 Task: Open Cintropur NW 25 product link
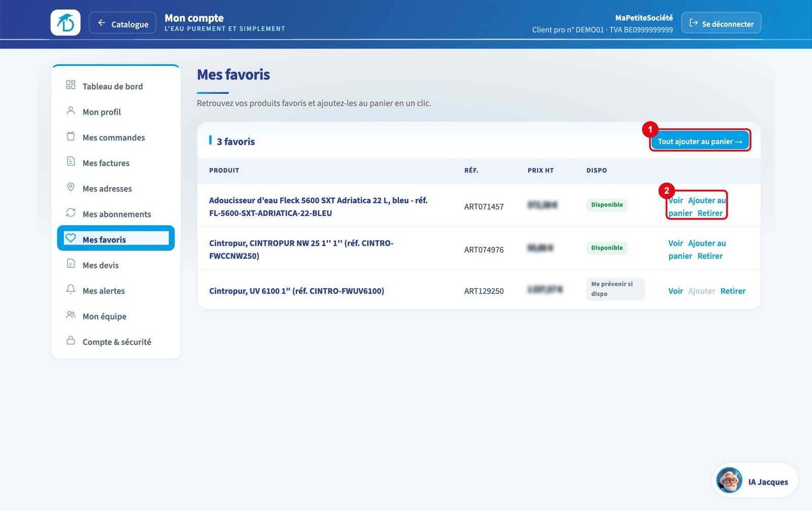pos(301,250)
